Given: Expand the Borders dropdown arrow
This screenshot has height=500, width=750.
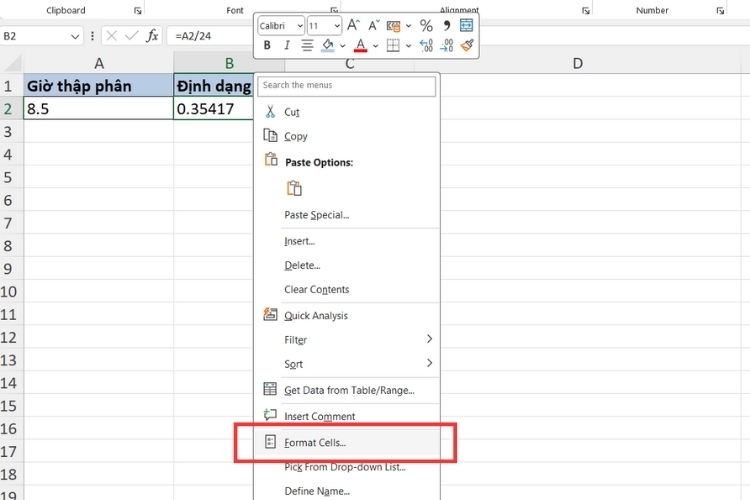Looking at the screenshot, I should pos(408,46).
